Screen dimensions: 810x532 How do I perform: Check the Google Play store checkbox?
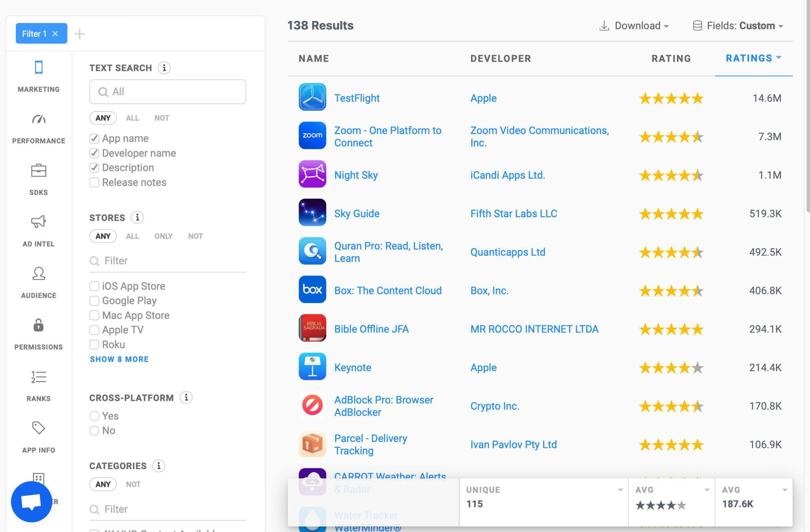click(94, 301)
